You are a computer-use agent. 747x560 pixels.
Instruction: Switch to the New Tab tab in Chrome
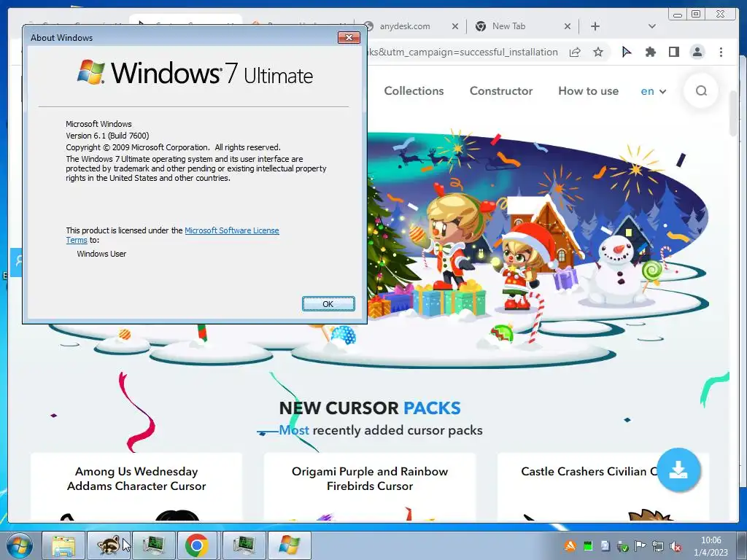point(508,26)
